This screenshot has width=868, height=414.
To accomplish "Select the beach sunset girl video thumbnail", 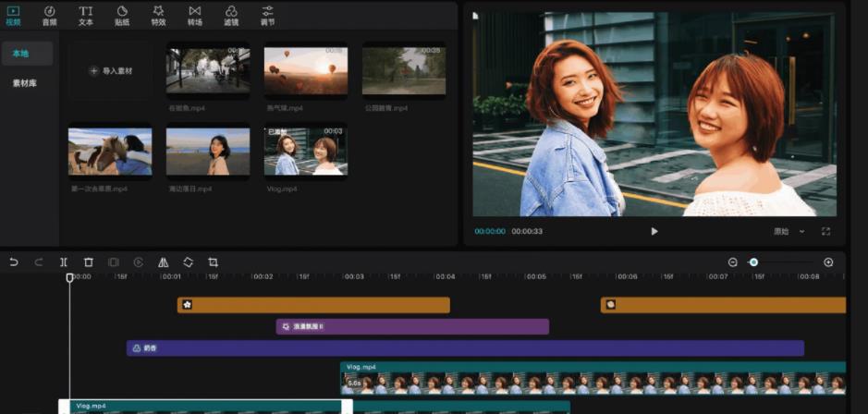I will (208, 152).
